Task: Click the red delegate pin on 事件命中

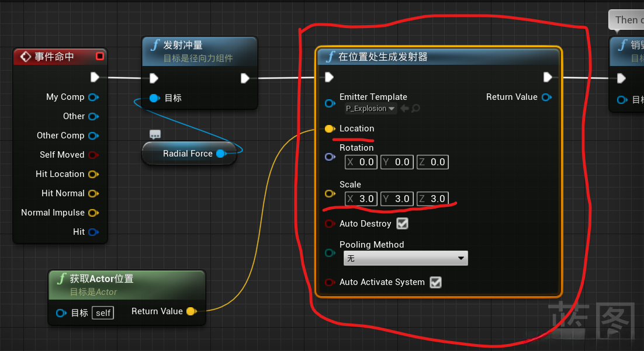Action: tap(100, 56)
